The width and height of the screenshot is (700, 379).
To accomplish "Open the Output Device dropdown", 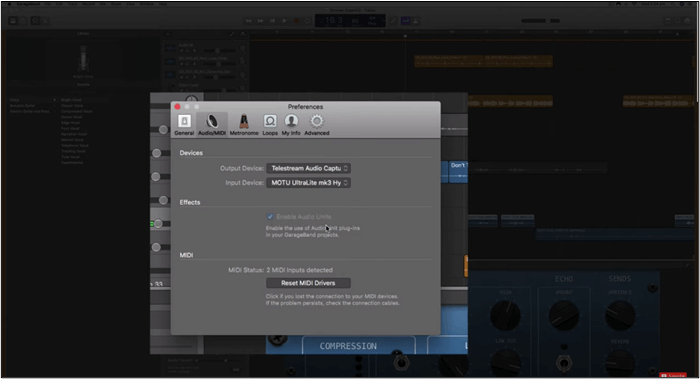I will pyautogui.click(x=308, y=168).
